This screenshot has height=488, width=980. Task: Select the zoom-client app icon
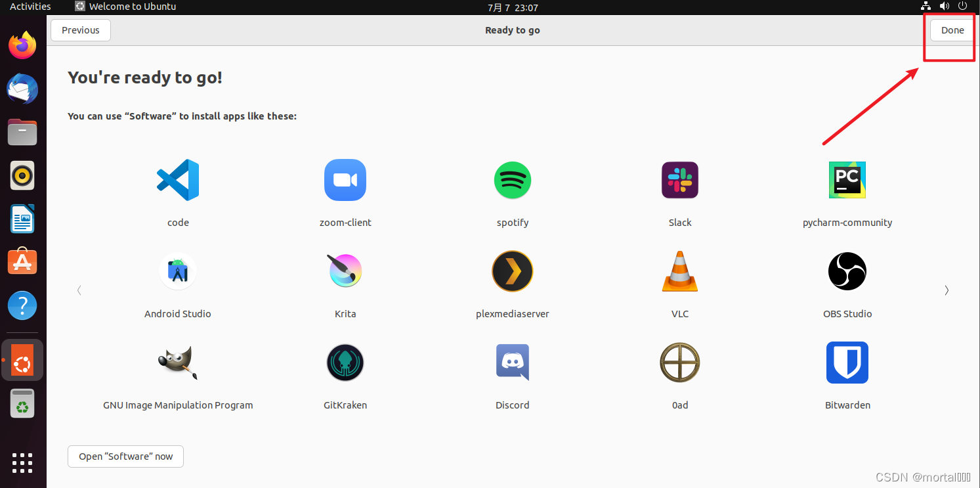coord(345,180)
